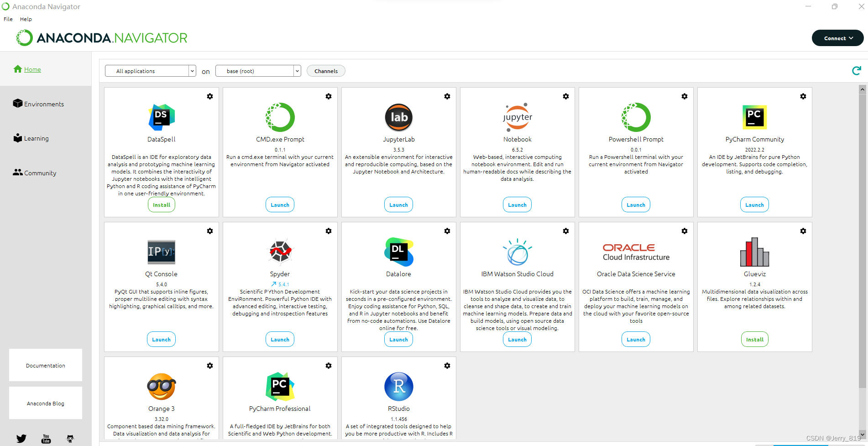This screenshot has width=868, height=446.
Task: Switch to the Environments tab
Action: (x=44, y=104)
